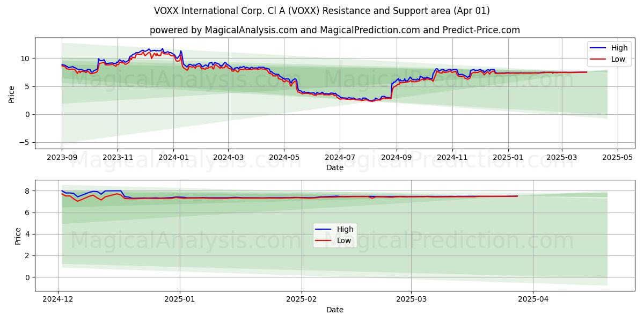
Task: Click the '2024-09' date tick
Action: (397, 157)
